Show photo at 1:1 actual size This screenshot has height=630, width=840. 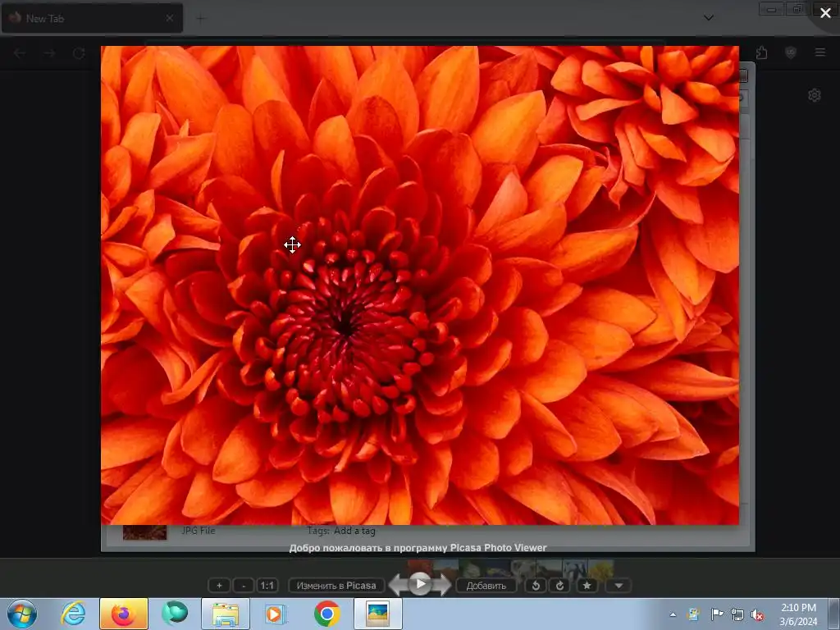click(x=267, y=586)
